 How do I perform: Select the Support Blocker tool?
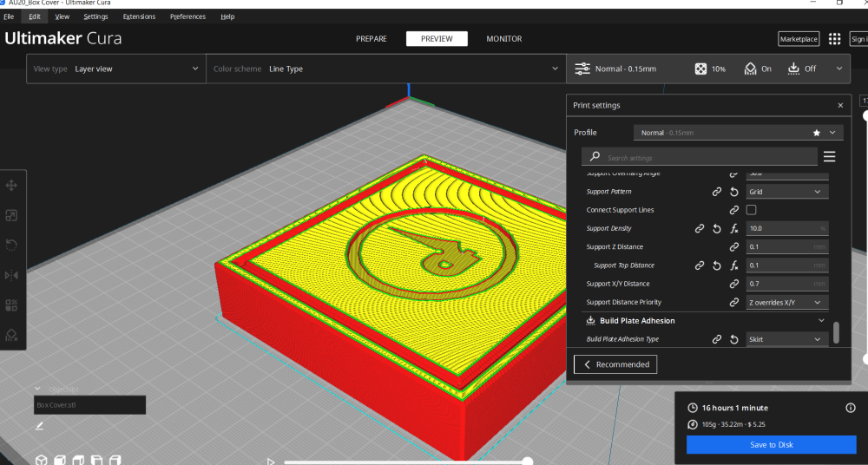pyautogui.click(x=11, y=335)
